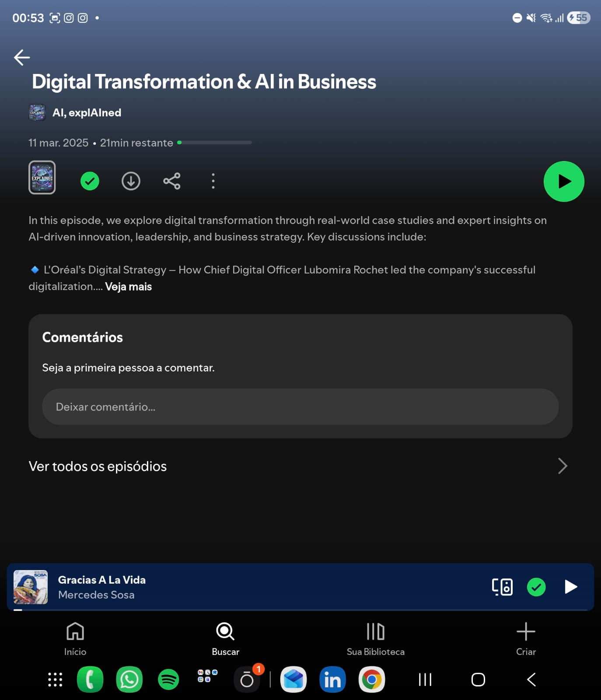
Task: Launch Chrome from the taskbar
Action: pos(372,679)
